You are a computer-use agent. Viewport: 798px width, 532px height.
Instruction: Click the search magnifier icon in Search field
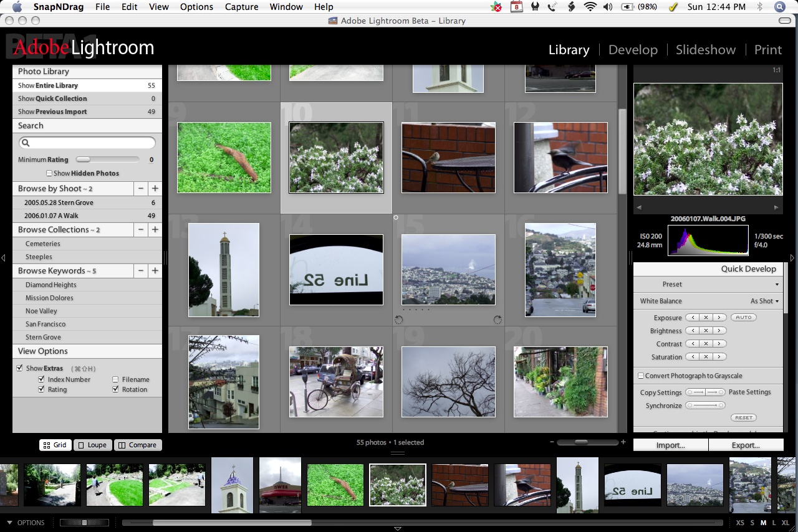click(x=26, y=143)
